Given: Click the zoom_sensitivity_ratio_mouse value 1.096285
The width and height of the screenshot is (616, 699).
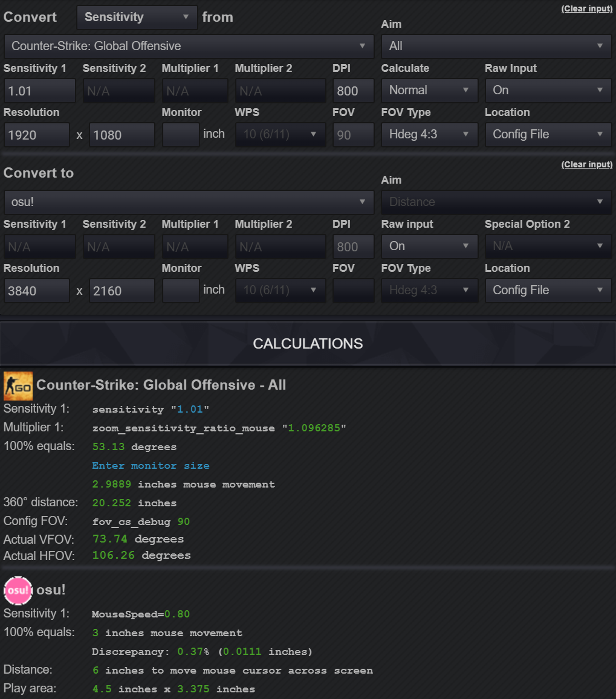Looking at the screenshot, I should (314, 428).
